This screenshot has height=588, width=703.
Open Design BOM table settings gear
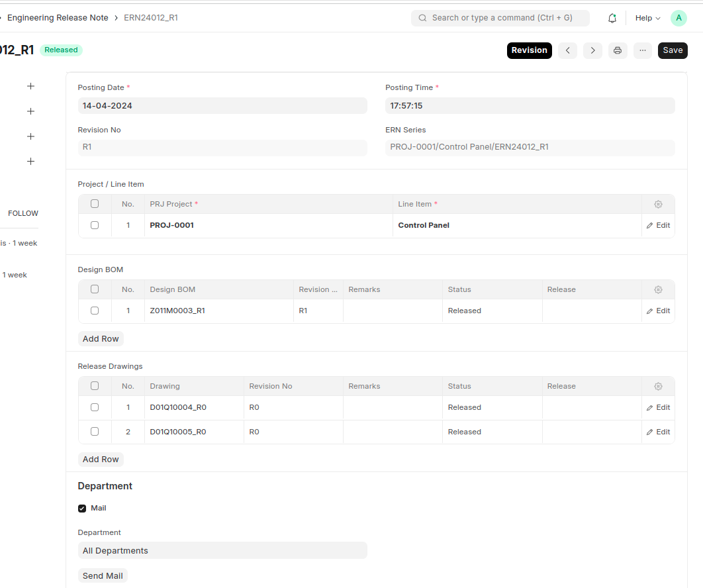tap(658, 289)
